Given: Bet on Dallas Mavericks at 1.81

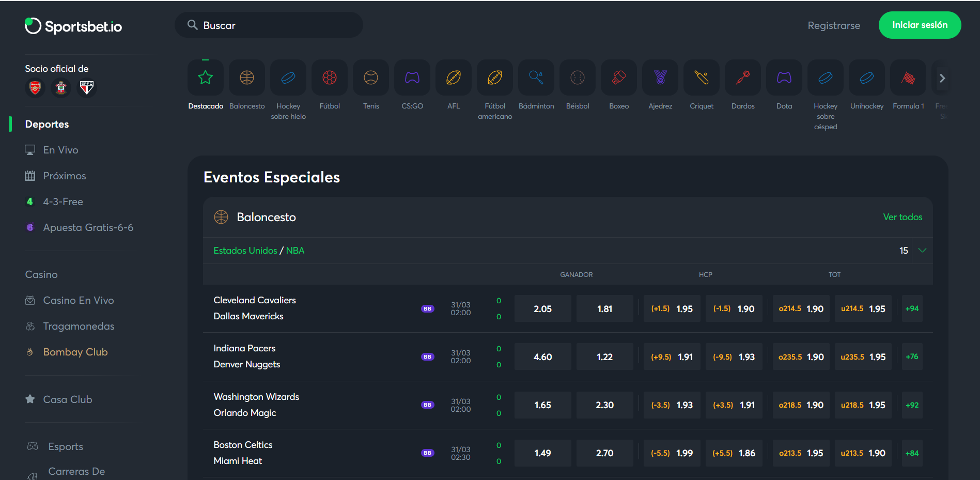Looking at the screenshot, I should pyautogui.click(x=604, y=308).
